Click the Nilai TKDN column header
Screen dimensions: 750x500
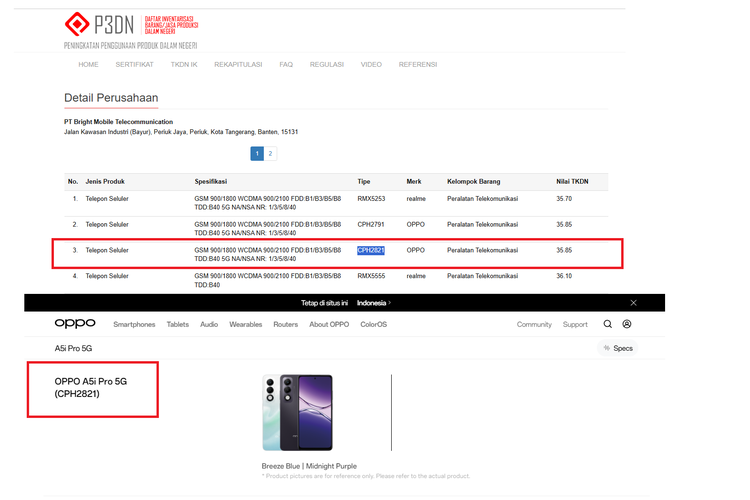tap(572, 182)
